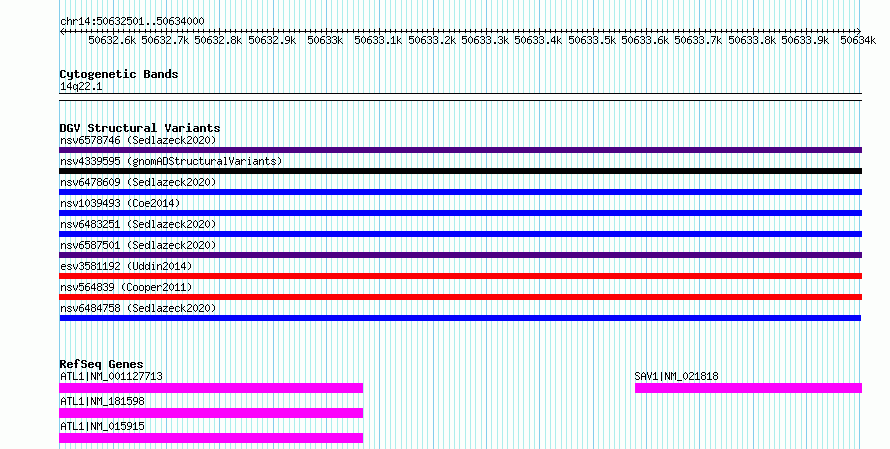Viewport: 890px width, 449px height.
Task: Click the ATL1|NM_001127713 gene label
Action: coord(111,376)
